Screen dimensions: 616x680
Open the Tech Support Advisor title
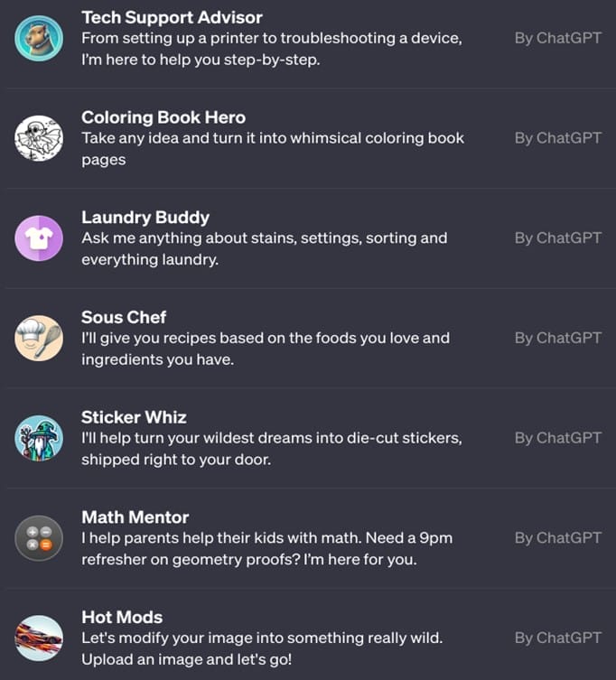click(x=172, y=18)
